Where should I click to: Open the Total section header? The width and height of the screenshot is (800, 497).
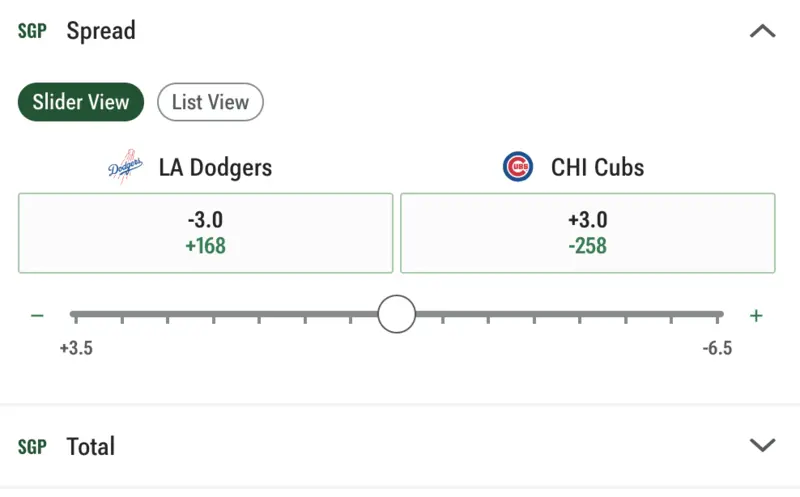click(x=400, y=446)
